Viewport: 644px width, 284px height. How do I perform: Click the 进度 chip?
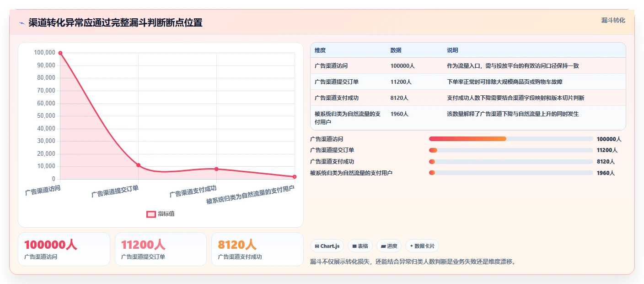tap(389, 246)
